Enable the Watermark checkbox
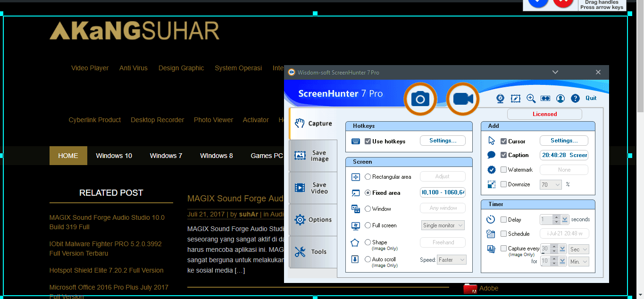 (504, 170)
